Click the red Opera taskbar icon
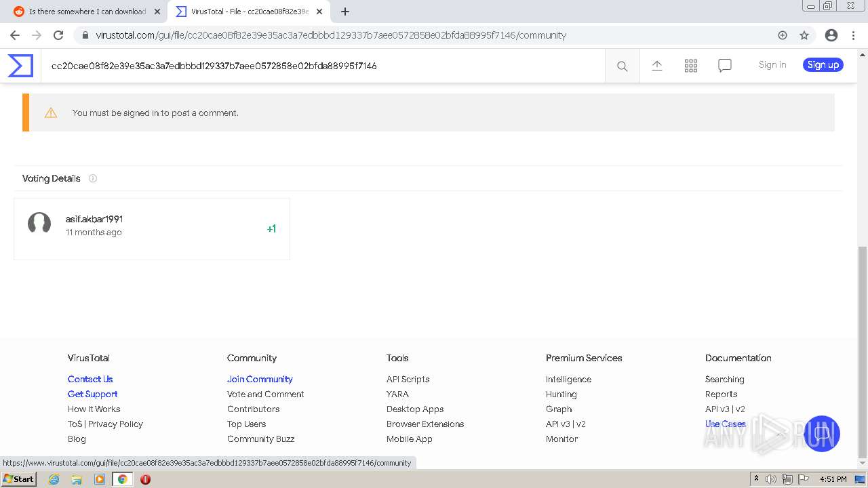 point(145,479)
